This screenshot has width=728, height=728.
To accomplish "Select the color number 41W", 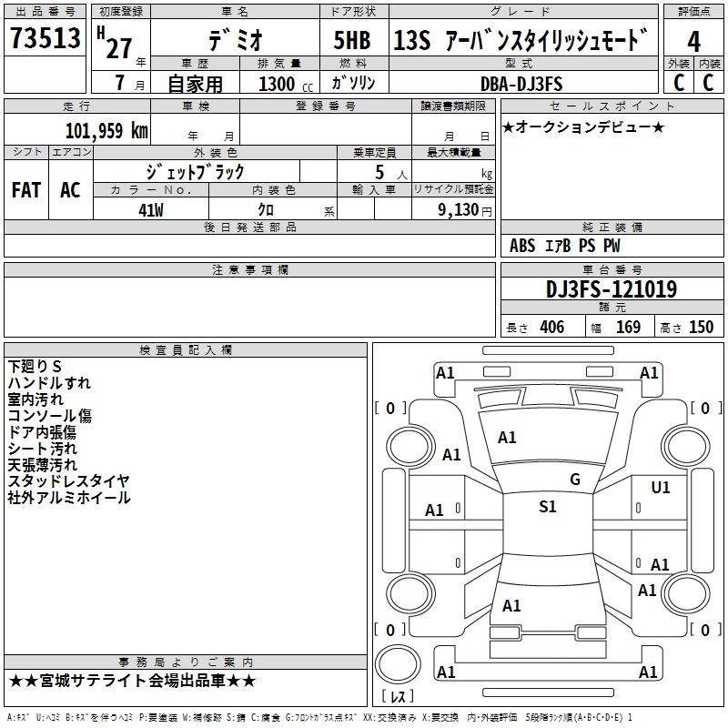I will click(151, 210).
